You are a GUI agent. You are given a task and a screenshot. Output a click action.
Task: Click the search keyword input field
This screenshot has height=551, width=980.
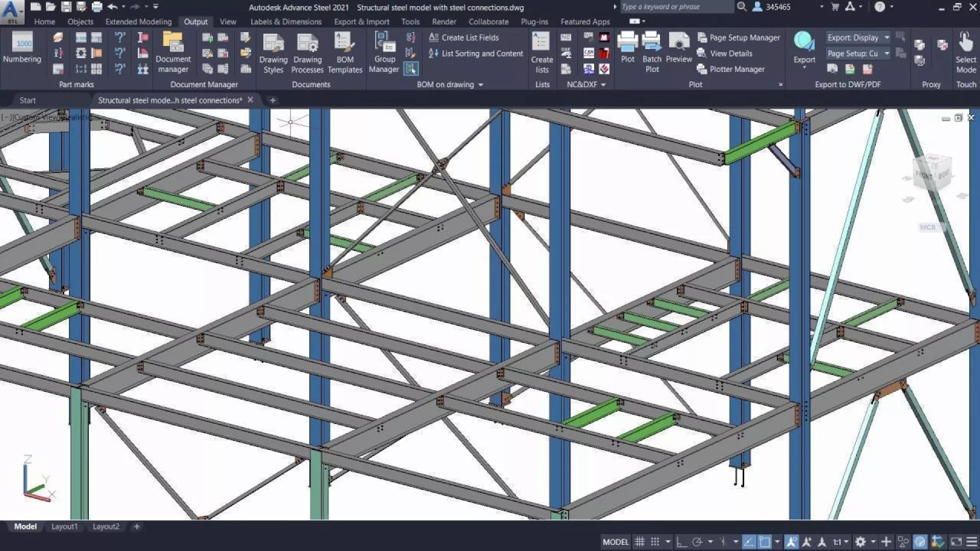(675, 7)
